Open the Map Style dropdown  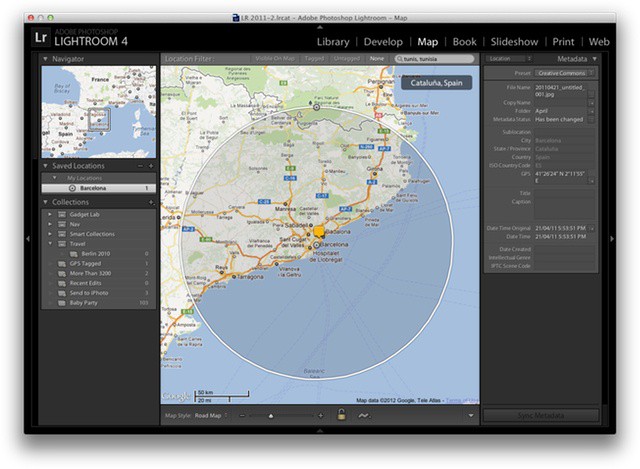[x=211, y=416]
